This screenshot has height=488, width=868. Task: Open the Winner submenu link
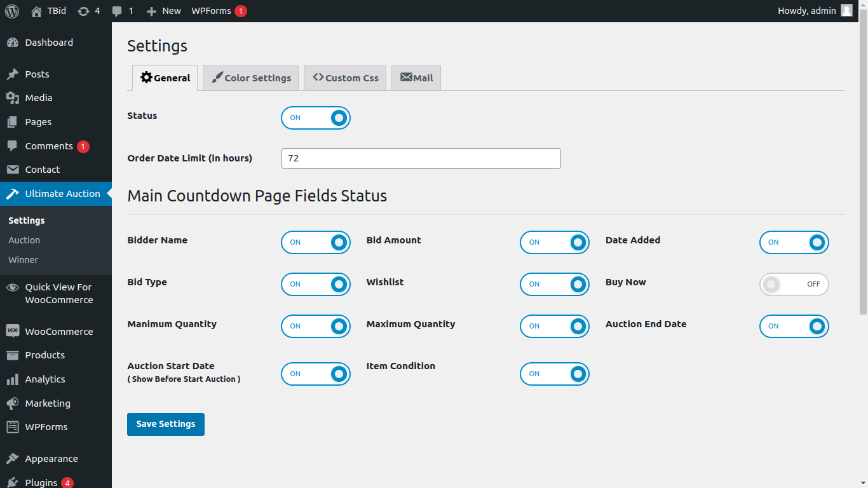coord(23,260)
